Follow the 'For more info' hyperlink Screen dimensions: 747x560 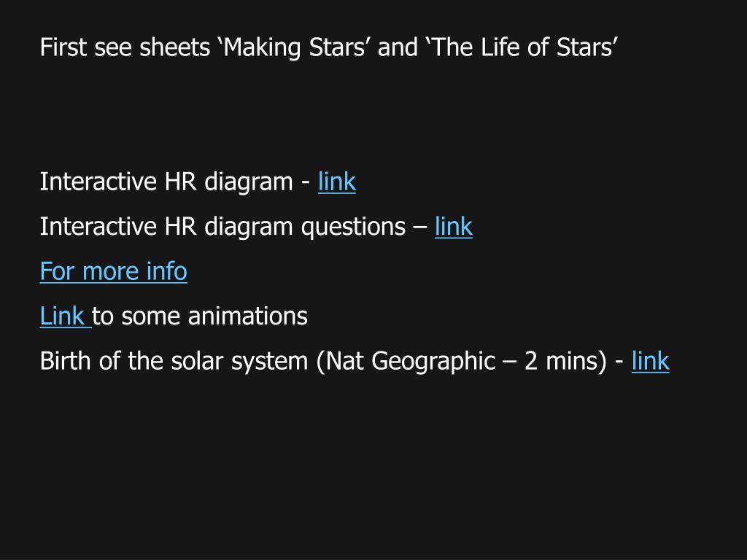pyautogui.click(x=113, y=271)
